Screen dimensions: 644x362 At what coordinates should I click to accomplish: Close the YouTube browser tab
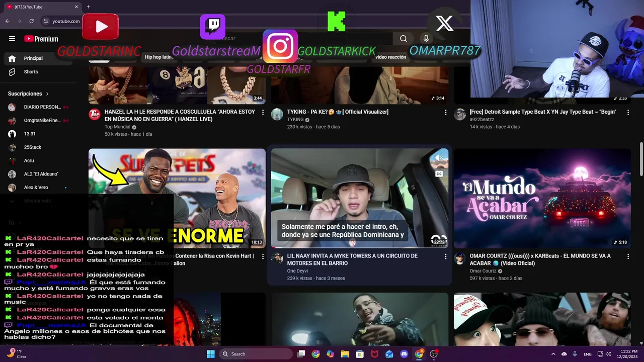tap(76, 7)
